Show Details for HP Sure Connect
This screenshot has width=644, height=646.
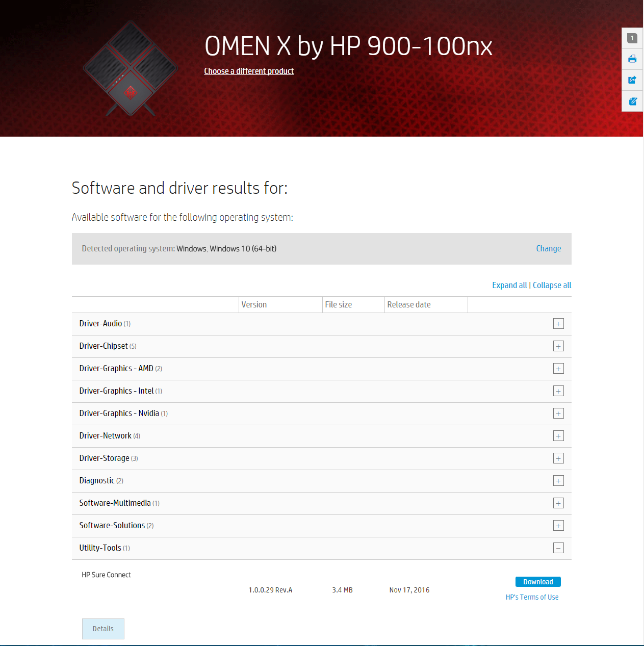pos(103,629)
